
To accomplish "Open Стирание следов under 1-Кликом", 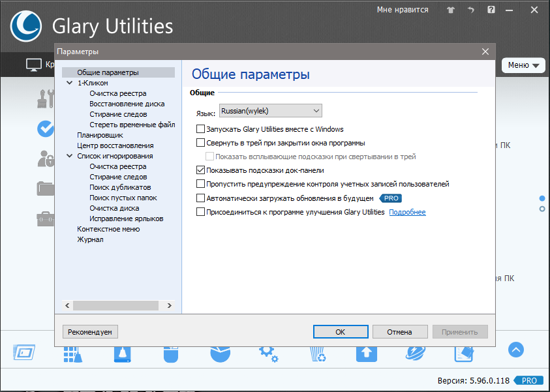I will 118,114.
